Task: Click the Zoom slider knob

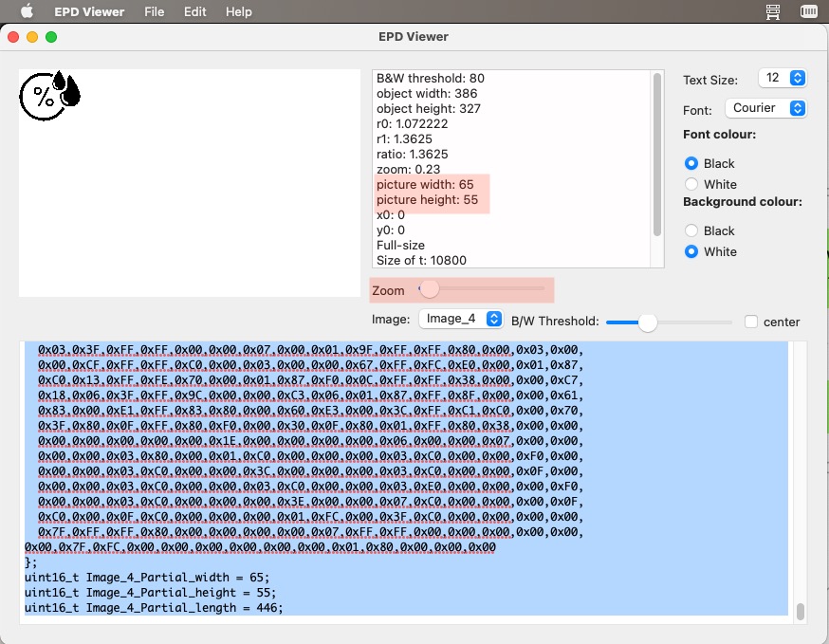Action: click(429, 288)
